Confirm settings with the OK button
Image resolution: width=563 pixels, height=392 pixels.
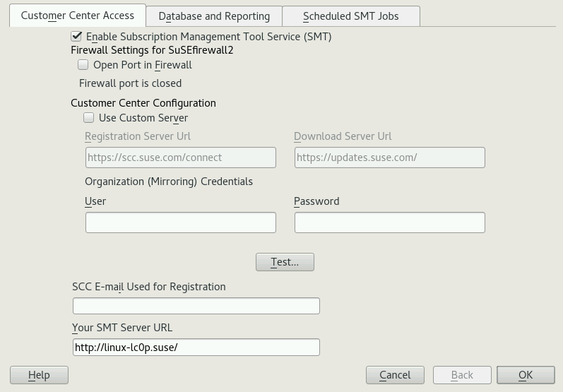[x=526, y=375]
